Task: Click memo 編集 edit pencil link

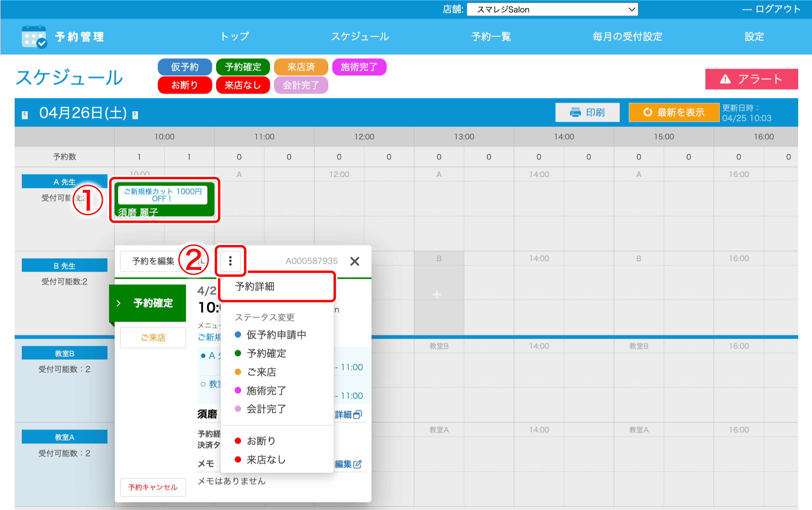Action: tap(348, 464)
